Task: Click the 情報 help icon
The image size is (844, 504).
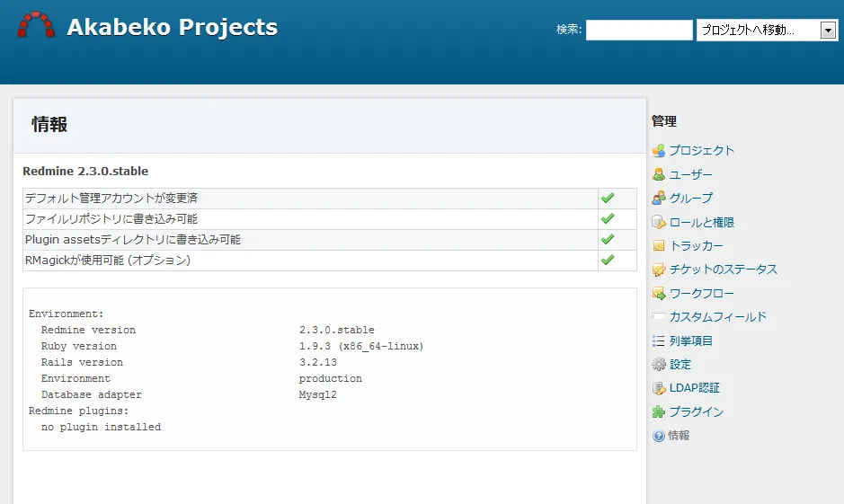Action: pos(658,436)
